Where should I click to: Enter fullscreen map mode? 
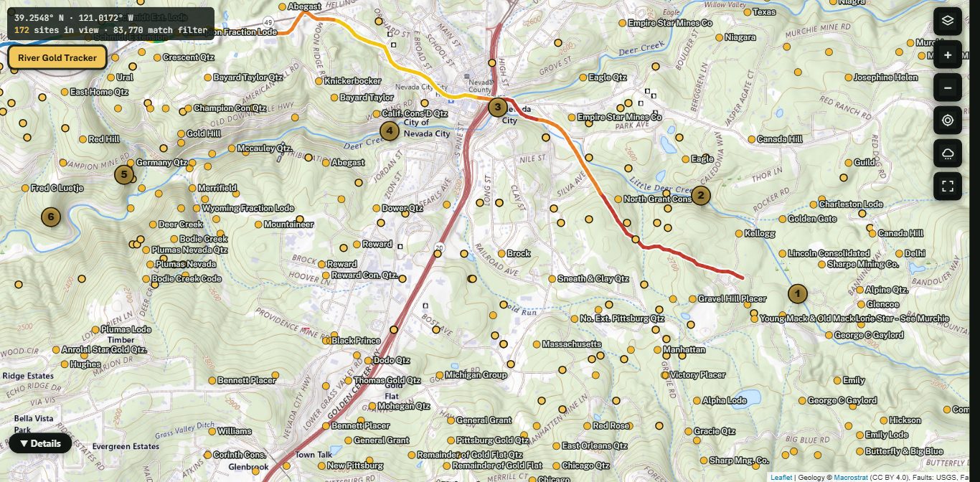coord(948,186)
